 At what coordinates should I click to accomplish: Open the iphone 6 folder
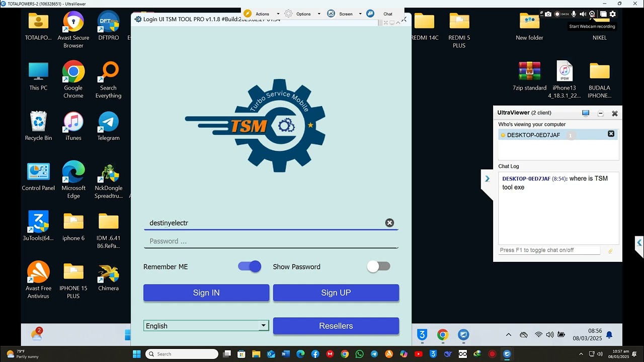73,226
